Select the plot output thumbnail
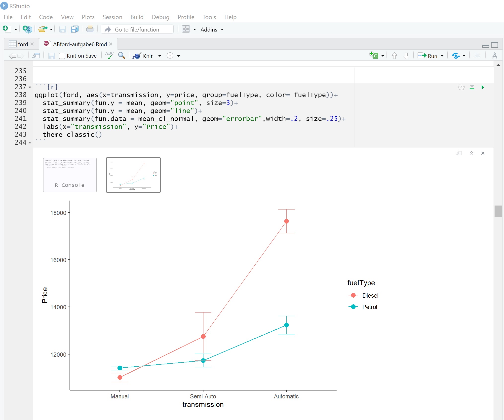The image size is (504, 420). 133,175
